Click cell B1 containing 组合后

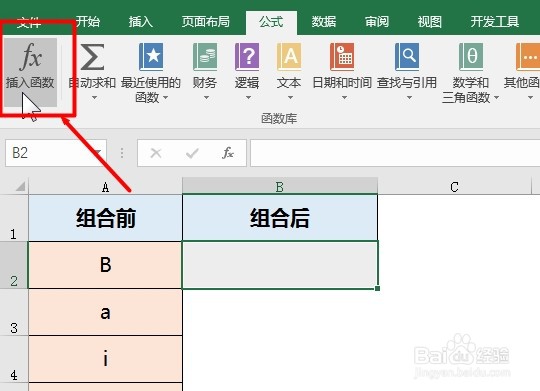coord(280,218)
